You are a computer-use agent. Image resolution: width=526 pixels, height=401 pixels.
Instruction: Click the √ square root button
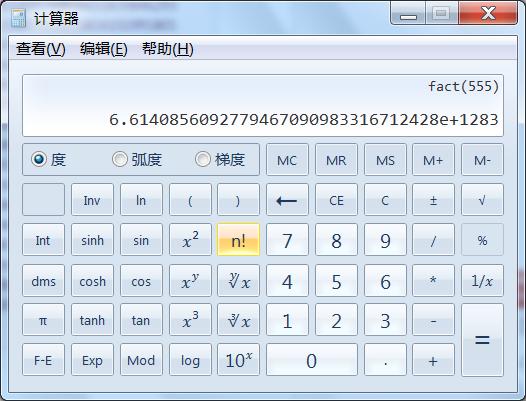click(482, 200)
